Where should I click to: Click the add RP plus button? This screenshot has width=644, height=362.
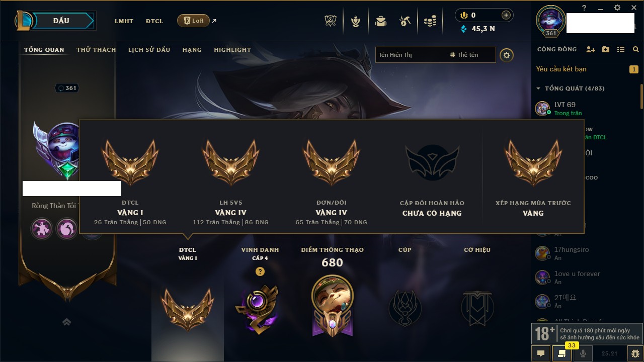506,15
